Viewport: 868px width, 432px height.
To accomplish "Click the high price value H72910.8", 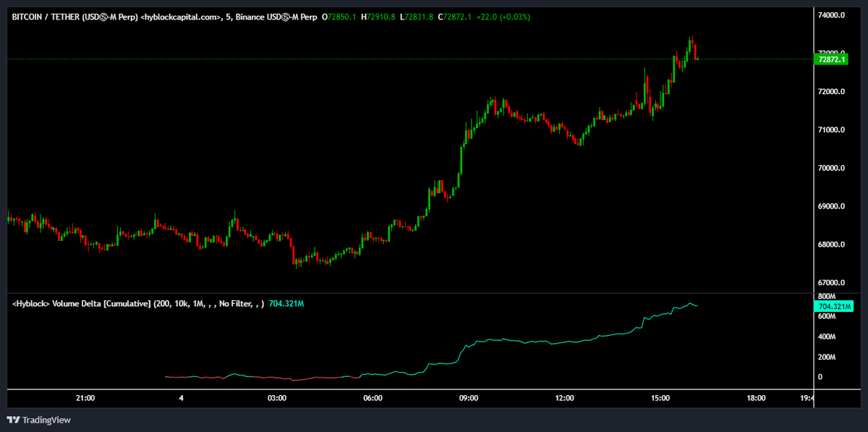I will click(x=380, y=17).
